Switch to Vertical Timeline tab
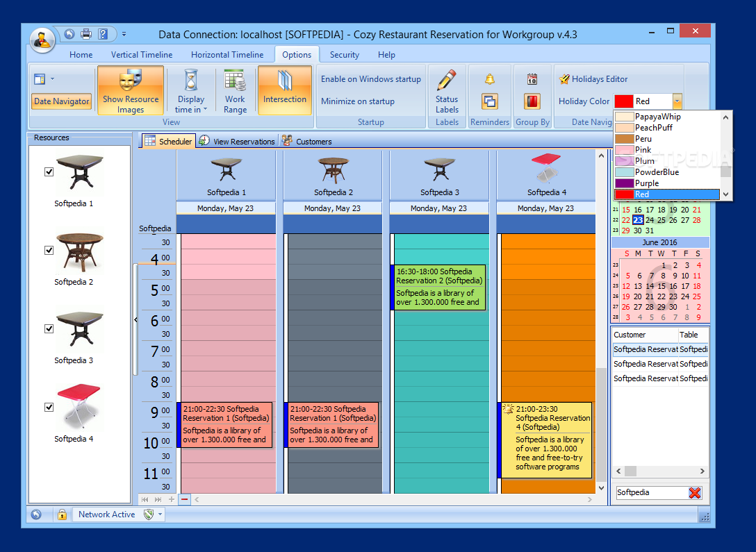 tap(142, 55)
